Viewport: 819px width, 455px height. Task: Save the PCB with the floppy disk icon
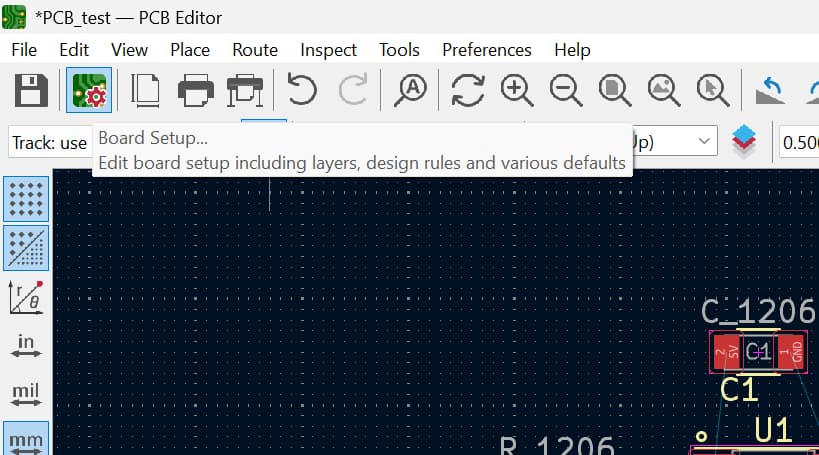tap(31, 91)
